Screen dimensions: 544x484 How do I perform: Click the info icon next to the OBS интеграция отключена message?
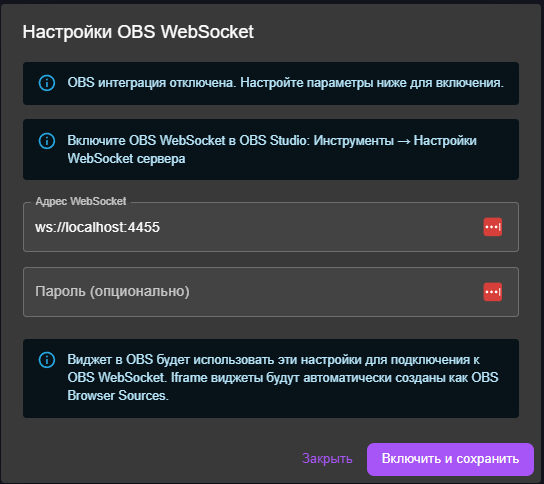[x=47, y=83]
